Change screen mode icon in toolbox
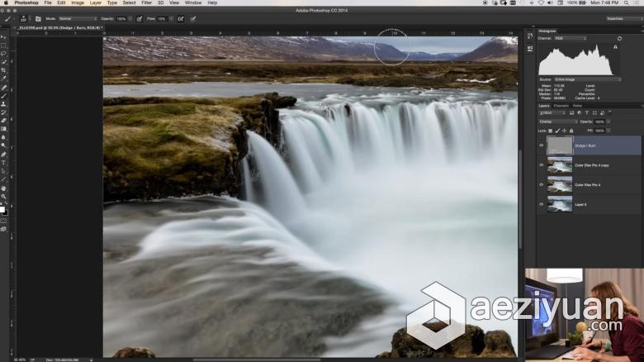The image size is (644, 362). click(3, 229)
